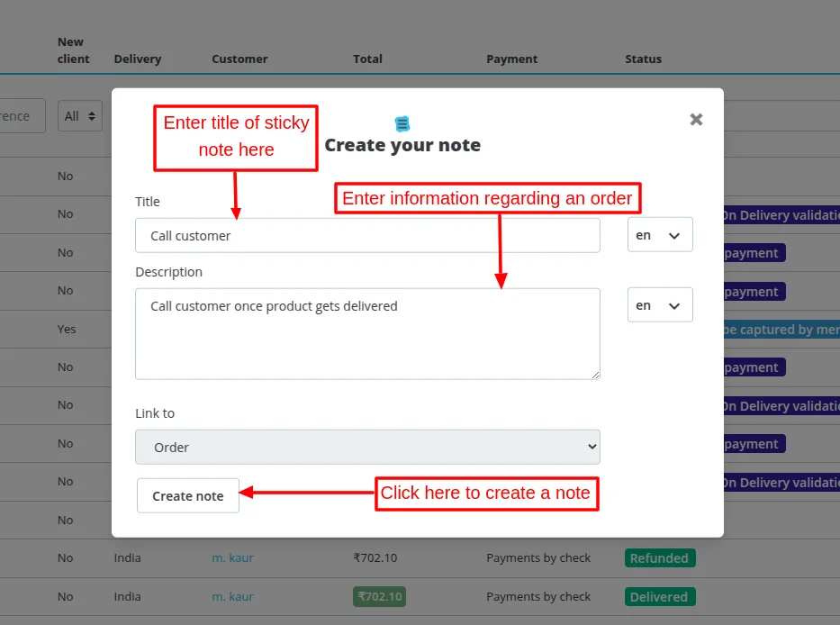Click the blue note icon above heading

coord(402,123)
